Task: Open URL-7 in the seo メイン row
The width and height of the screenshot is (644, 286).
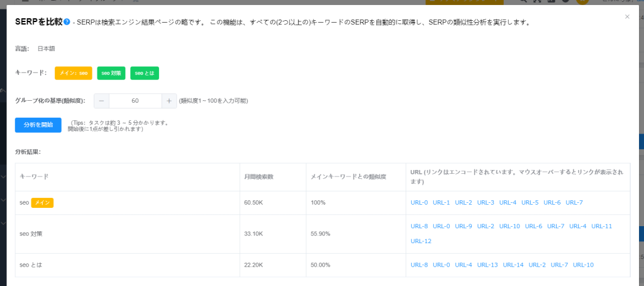Action: tap(574, 202)
